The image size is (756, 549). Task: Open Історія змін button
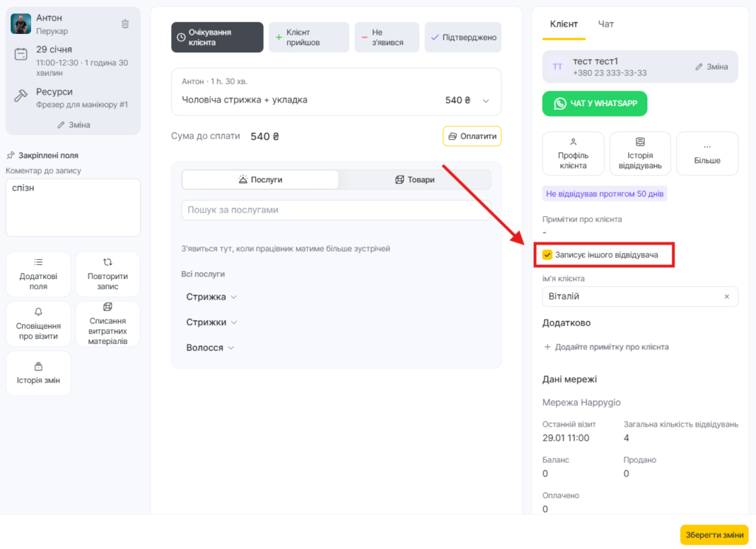point(38,373)
